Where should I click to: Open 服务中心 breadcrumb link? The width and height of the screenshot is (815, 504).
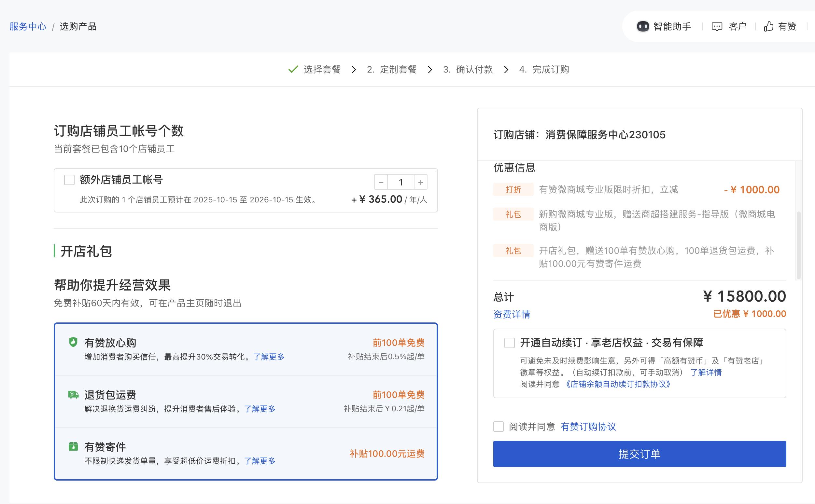click(x=28, y=27)
